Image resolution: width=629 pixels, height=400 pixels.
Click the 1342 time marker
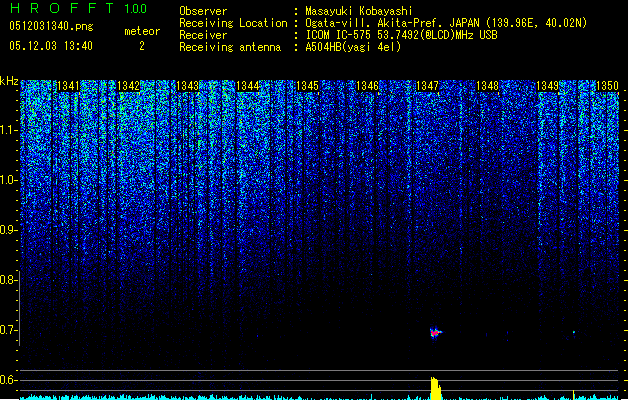pyautogui.click(x=128, y=86)
